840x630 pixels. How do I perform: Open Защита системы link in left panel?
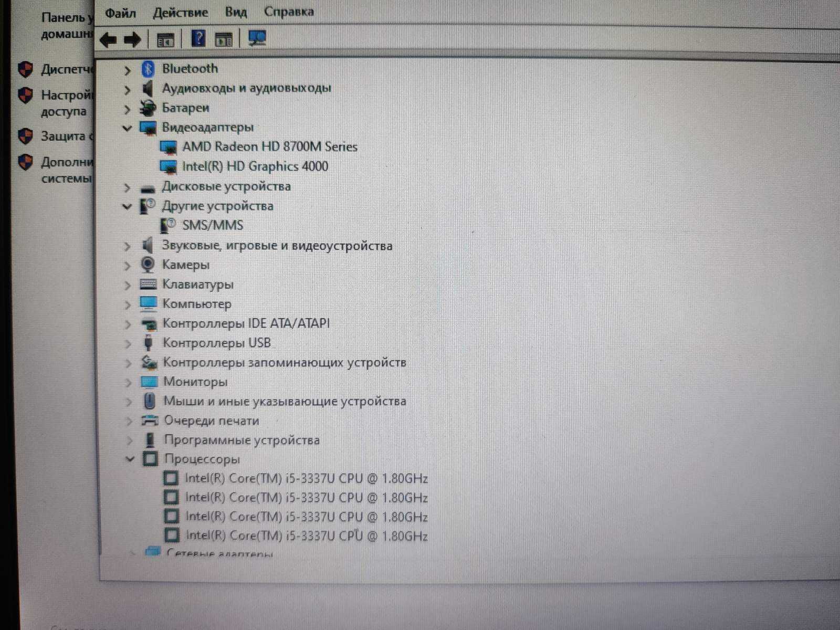66,136
